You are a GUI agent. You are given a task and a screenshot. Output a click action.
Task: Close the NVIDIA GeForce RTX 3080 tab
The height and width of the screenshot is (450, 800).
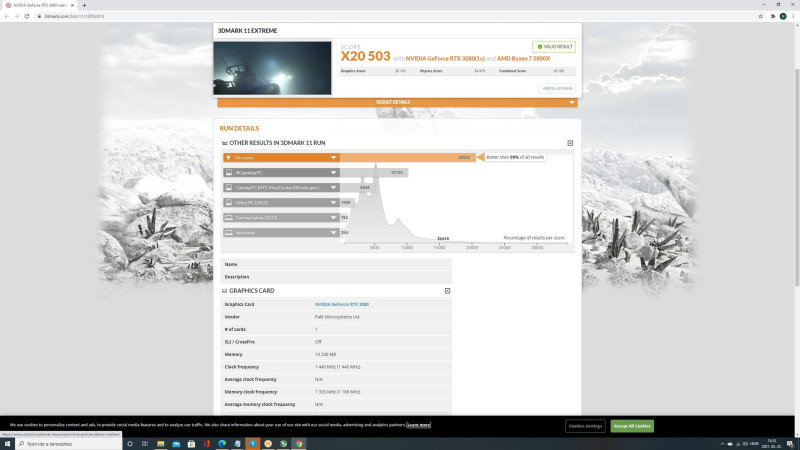point(72,5)
